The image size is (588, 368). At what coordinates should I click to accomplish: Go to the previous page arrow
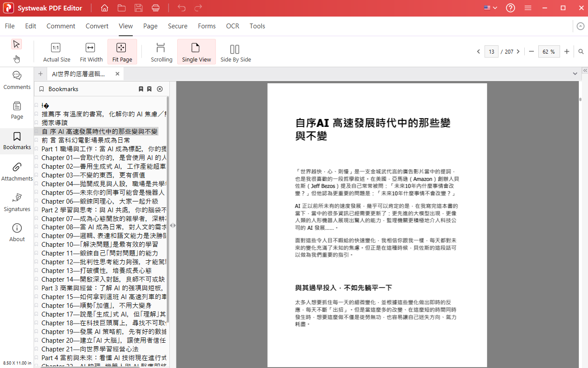478,51
